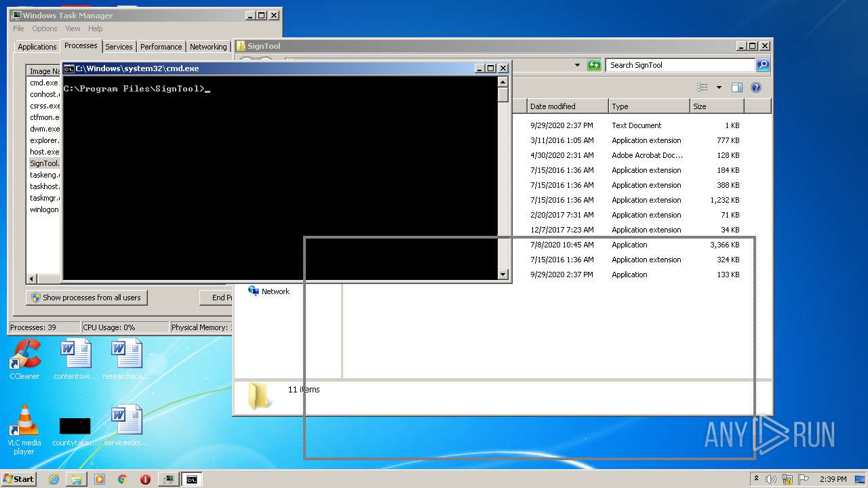Select Network in Explorer navigation pane
Screen dimensions: 868x488
point(269,291)
